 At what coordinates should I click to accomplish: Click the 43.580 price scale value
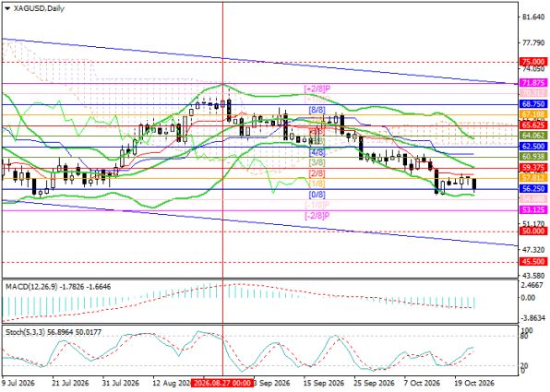tap(533, 276)
